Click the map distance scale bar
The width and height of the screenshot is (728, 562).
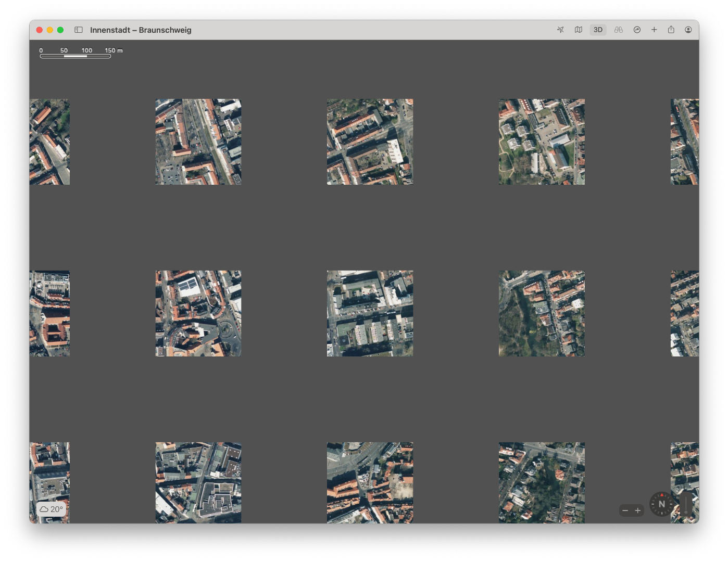(x=76, y=56)
